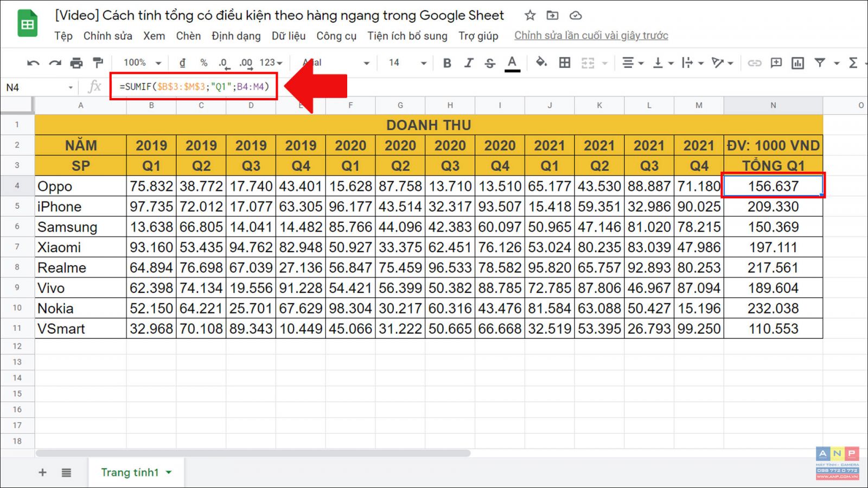
Task: Select the VSmart cell
Action: click(81, 329)
